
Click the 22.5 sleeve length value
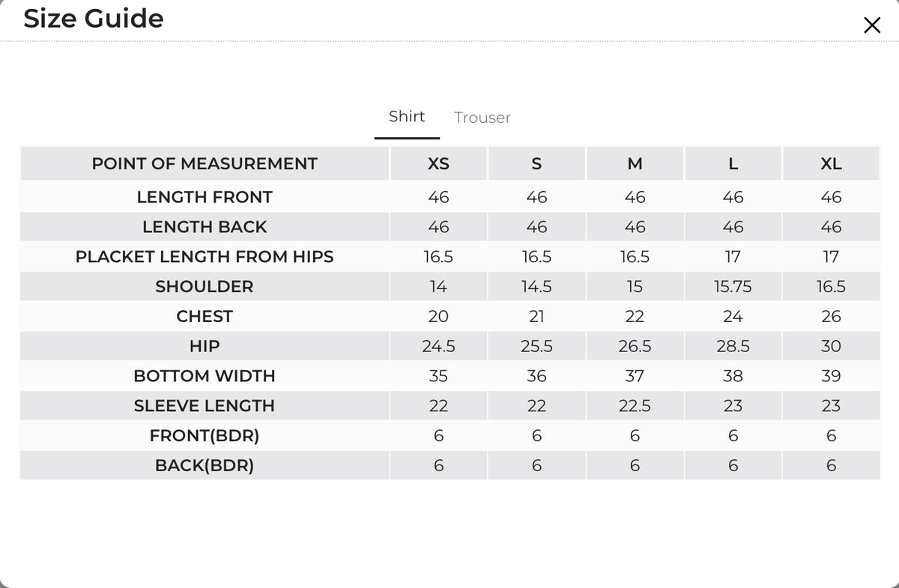coord(635,406)
